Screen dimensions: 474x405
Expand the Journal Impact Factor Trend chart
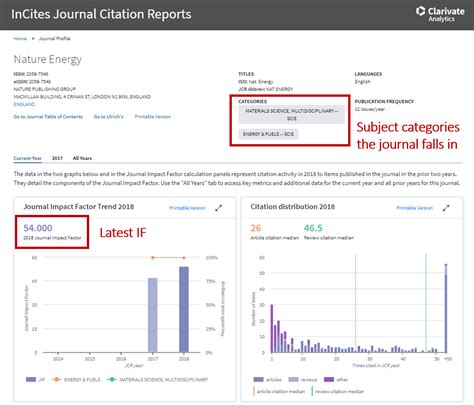pyautogui.click(x=218, y=208)
